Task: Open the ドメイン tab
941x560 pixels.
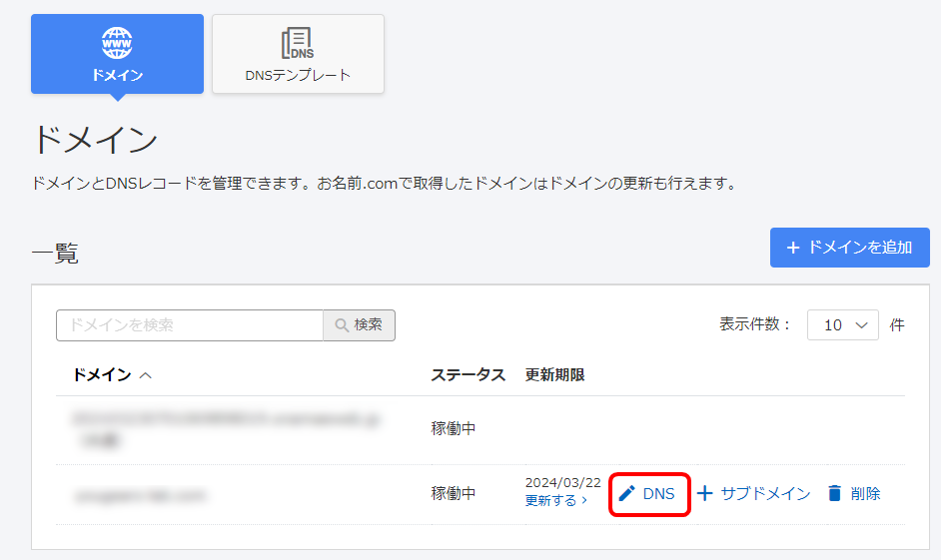Action: [x=117, y=54]
